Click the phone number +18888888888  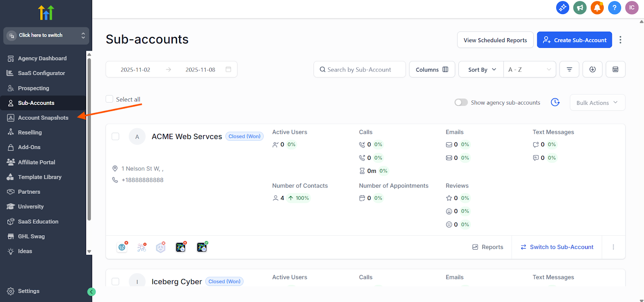pos(142,180)
